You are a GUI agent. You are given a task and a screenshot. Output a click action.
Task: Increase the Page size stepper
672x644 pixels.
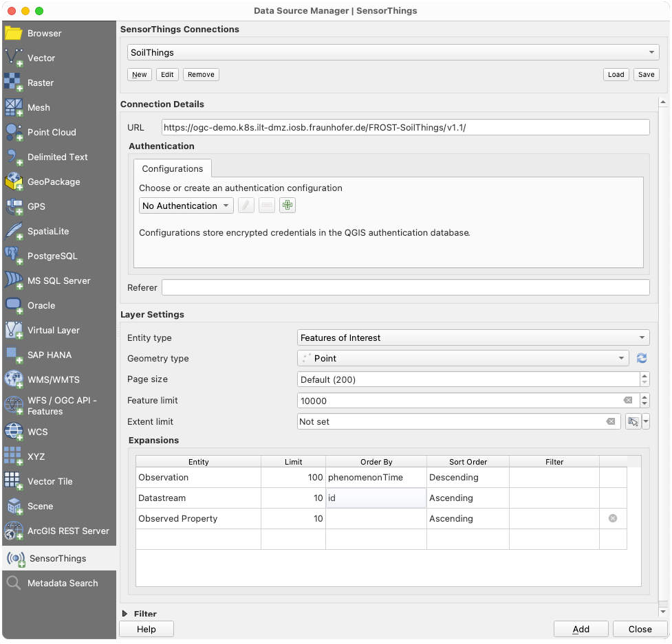coord(644,375)
